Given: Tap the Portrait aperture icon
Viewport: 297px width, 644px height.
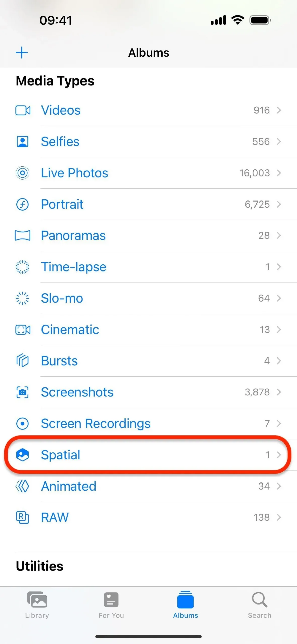Looking at the screenshot, I should (x=23, y=204).
